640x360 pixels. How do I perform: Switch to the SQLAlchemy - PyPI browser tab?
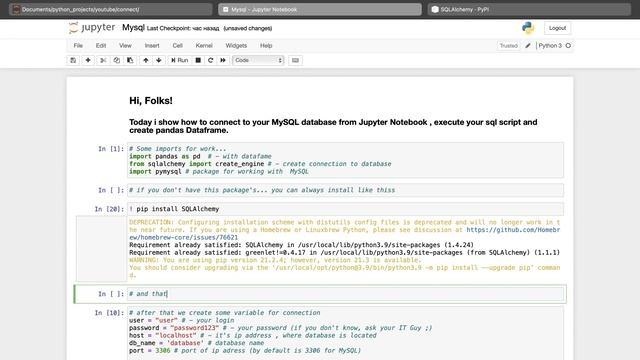coord(529,9)
